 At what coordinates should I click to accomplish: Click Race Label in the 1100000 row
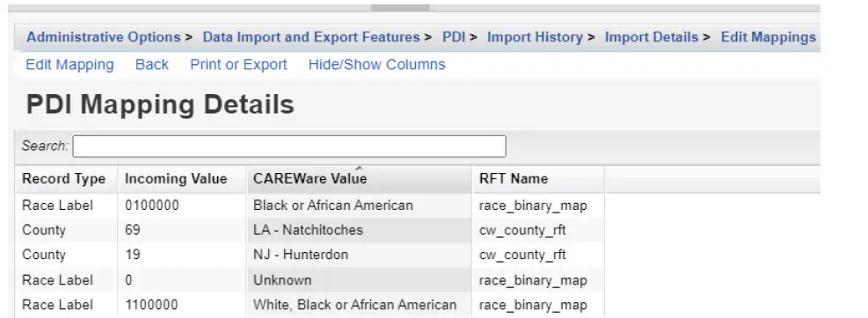57,305
